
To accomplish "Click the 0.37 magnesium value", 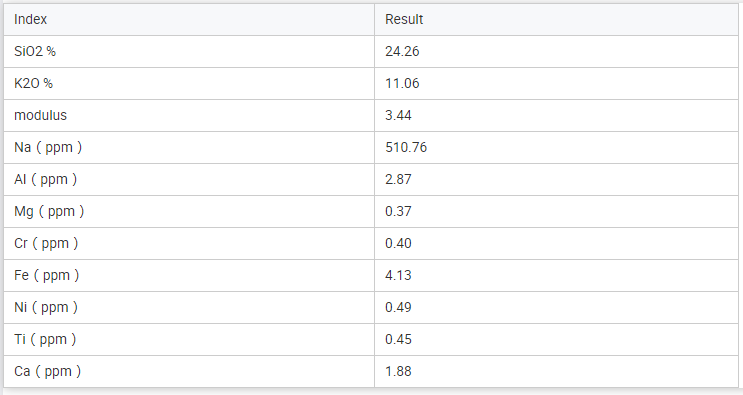I will 398,211.
